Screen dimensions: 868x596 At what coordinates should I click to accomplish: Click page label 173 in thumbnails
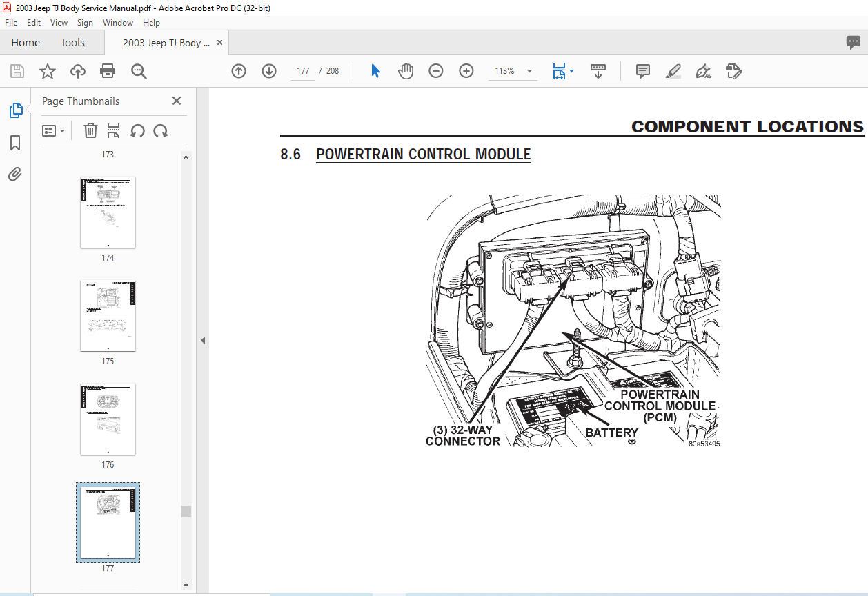(x=108, y=155)
